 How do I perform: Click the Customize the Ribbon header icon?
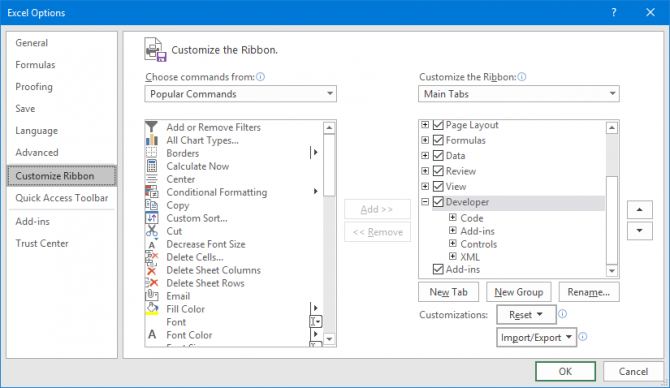coord(155,50)
